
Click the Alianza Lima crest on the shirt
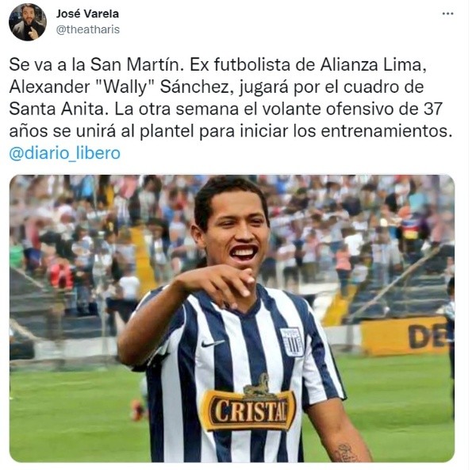[x=291, y=341]
